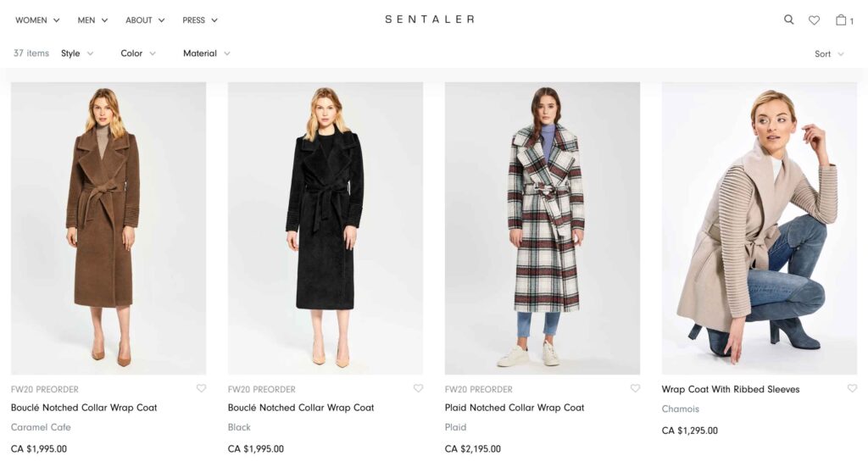Open the shopping bag icon
Viewport: 868px width, 467px height.
(842, 19)
